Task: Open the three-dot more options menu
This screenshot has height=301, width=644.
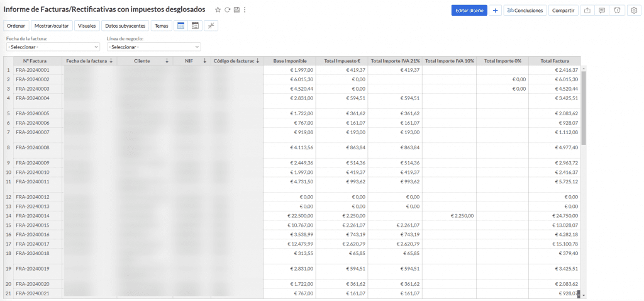Action: coord(245,10)
